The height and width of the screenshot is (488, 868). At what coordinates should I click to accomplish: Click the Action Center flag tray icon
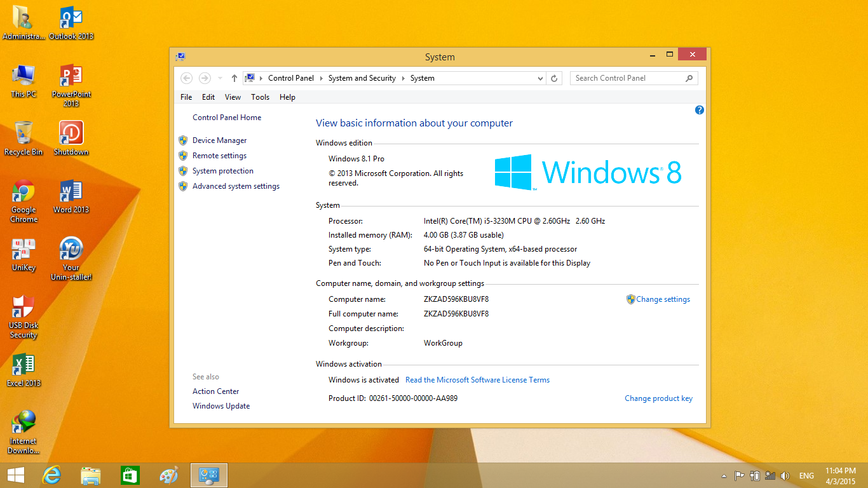click(740, 475)
